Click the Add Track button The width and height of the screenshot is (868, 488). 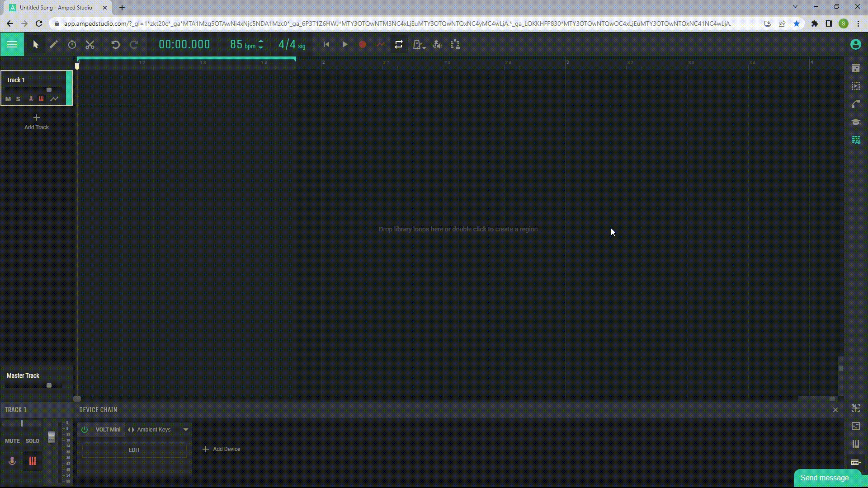[x=36, y=122]
